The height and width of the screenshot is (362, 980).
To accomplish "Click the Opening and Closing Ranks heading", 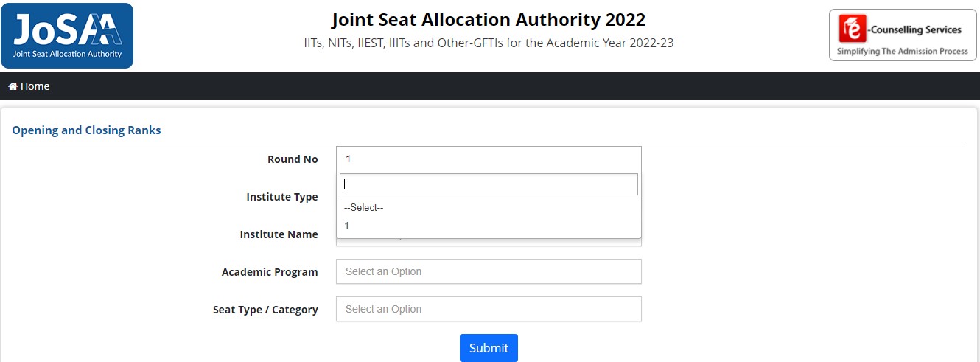I will tap(86, 130).
